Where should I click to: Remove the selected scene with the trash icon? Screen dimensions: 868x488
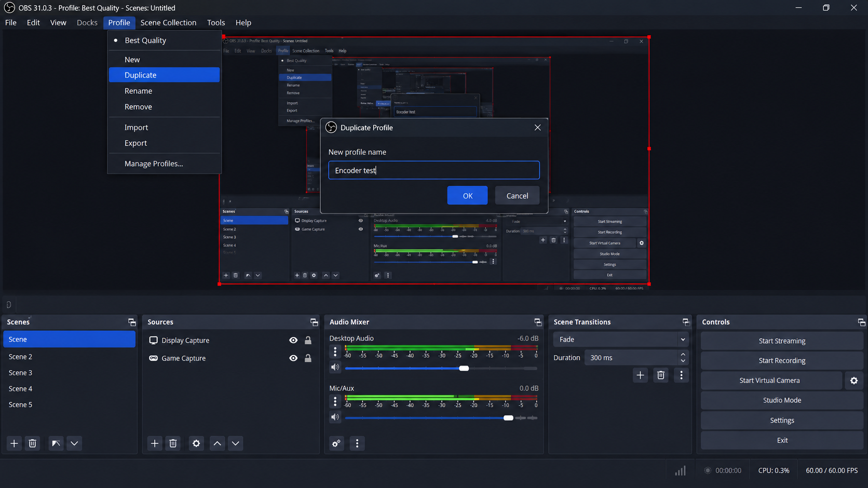click(32, 443)
